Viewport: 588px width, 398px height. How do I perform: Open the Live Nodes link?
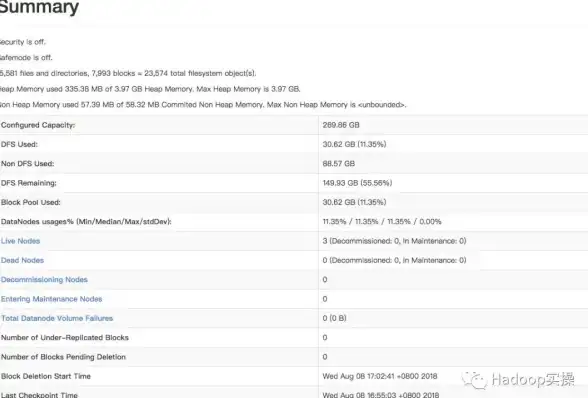[20, 241]
